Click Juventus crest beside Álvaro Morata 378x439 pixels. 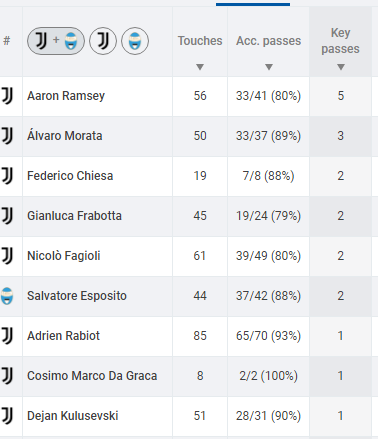(x=7, y=136)
